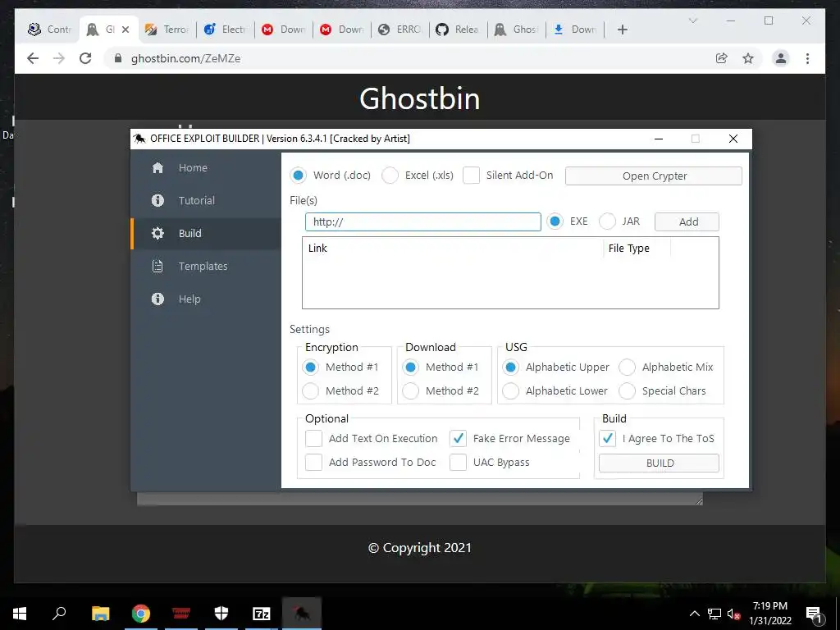Screen dimensions: 840x630
Task: Switch to the GitHub Relea tab
Action: (x=458, y=30)
